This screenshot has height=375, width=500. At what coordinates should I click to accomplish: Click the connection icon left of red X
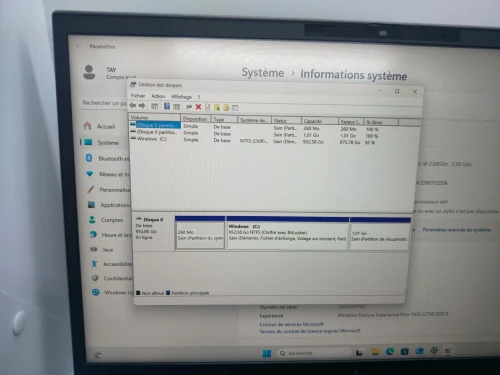(189, 107)
